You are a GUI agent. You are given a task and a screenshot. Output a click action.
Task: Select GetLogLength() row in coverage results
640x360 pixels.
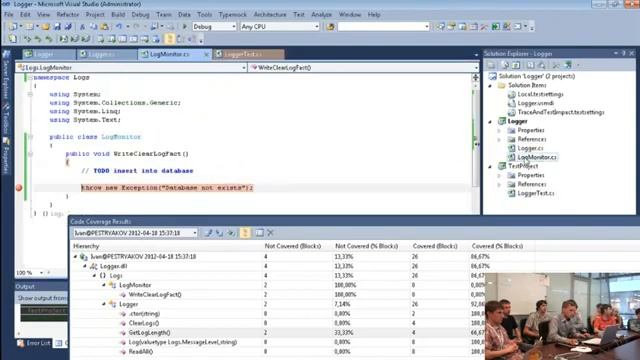tap(278, 333)
